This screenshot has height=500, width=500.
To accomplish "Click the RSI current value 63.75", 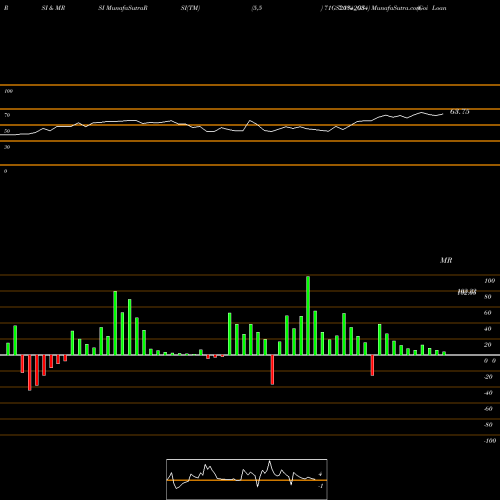I will pos(460,112).
